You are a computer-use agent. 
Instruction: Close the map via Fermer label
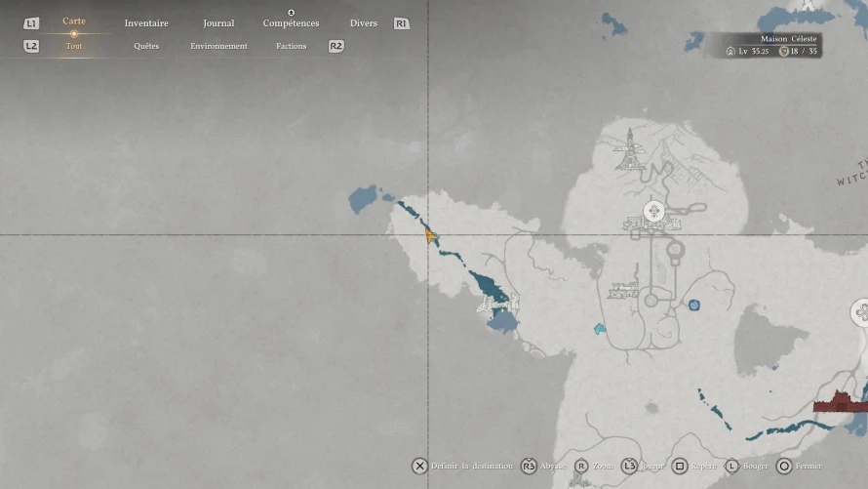pyautogui.click(x=809, y=466)
